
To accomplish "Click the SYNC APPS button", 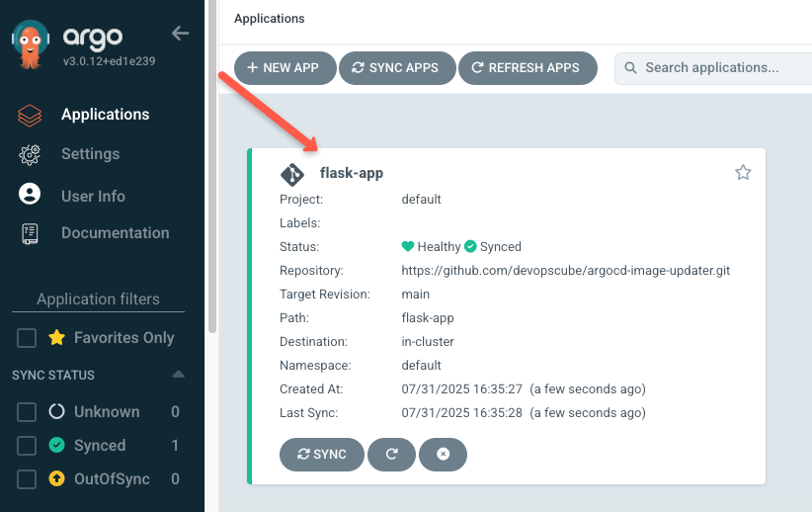I will [x=397, y=68].
